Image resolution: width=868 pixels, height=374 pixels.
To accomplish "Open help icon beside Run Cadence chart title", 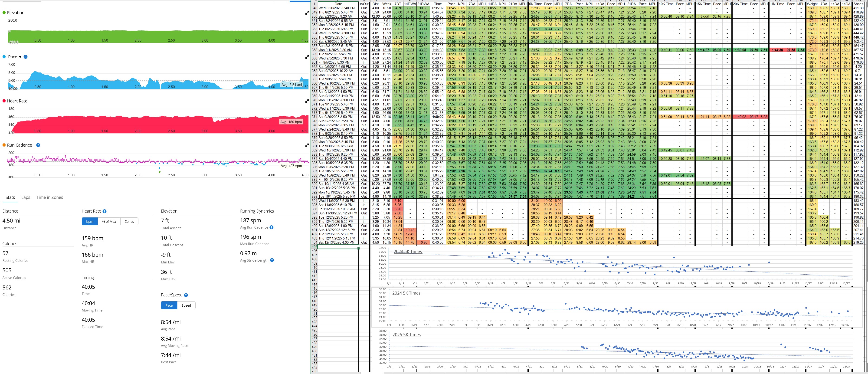I will (38, 145).
